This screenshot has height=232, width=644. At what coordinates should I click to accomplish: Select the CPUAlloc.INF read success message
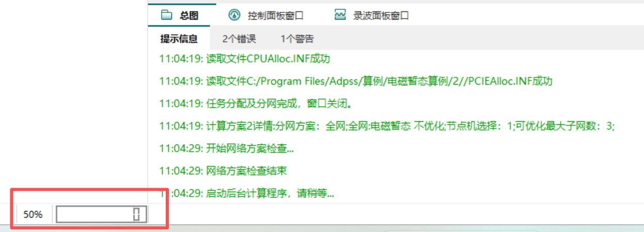244,59
